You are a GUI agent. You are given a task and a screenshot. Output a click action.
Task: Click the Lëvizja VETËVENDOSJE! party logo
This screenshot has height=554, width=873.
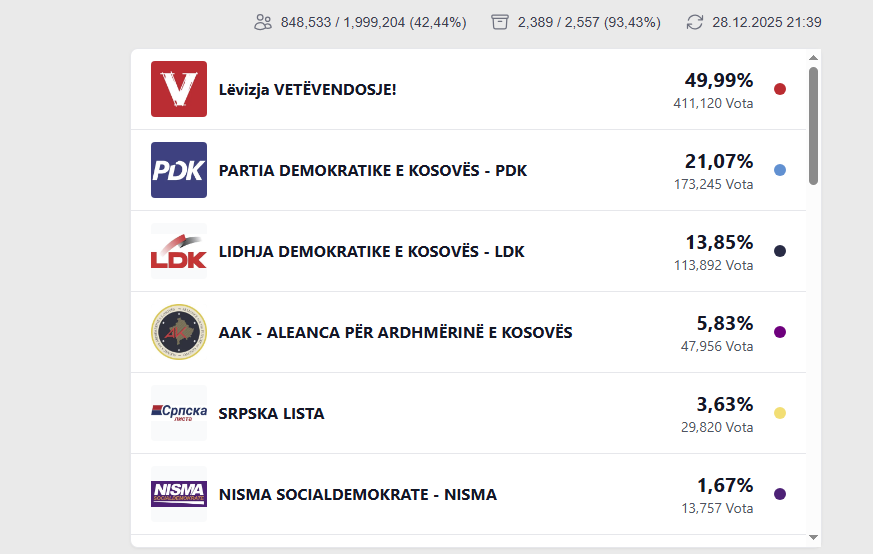[179, 89]
